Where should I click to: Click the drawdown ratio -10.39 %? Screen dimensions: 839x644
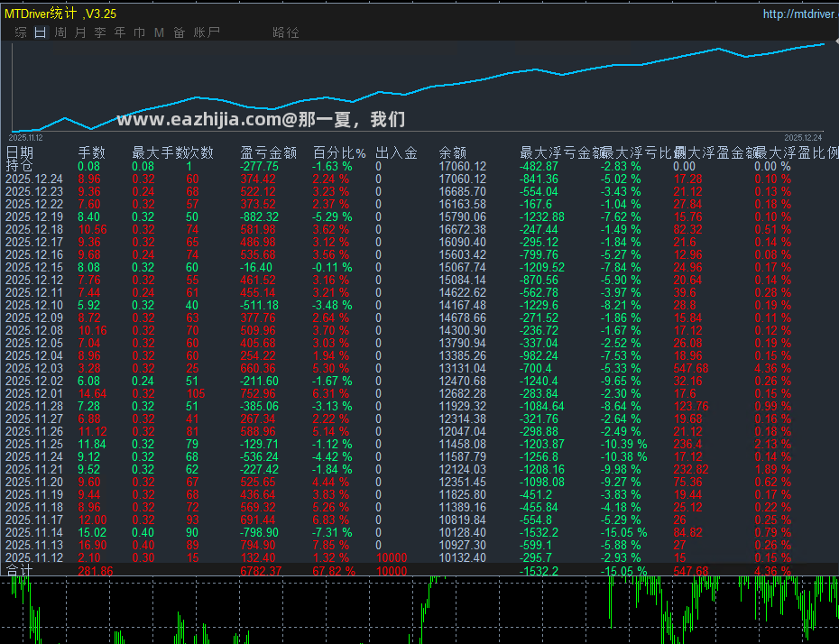pos(623,445)
